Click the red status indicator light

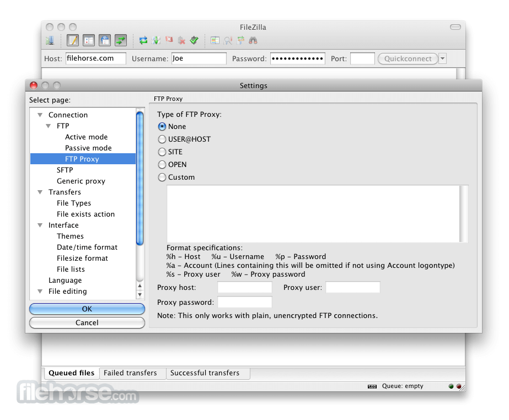tap(459, 386)
